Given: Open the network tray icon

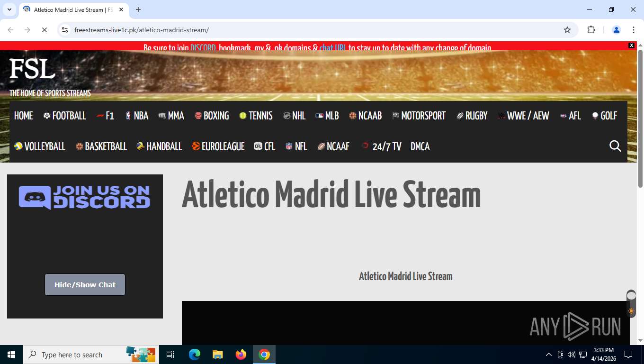Looking at the screenshot, I should click(583, 355).
